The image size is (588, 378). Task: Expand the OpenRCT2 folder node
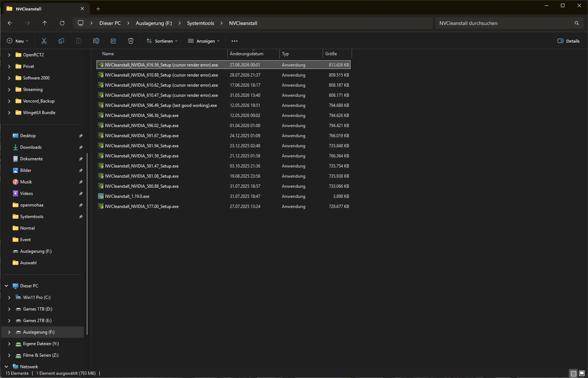9,55
